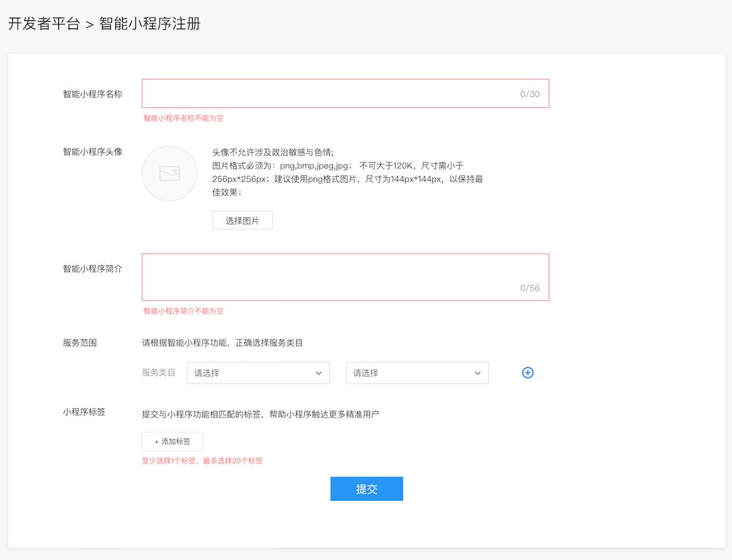732x560 pixels.
Task: Click the chevron arrow on first service category dropdown
Action: click(318, 373)
